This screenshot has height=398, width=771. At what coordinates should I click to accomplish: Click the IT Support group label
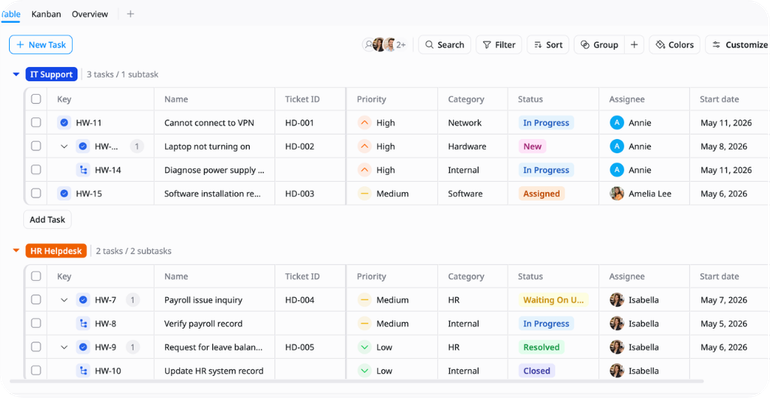click(52, 75)
